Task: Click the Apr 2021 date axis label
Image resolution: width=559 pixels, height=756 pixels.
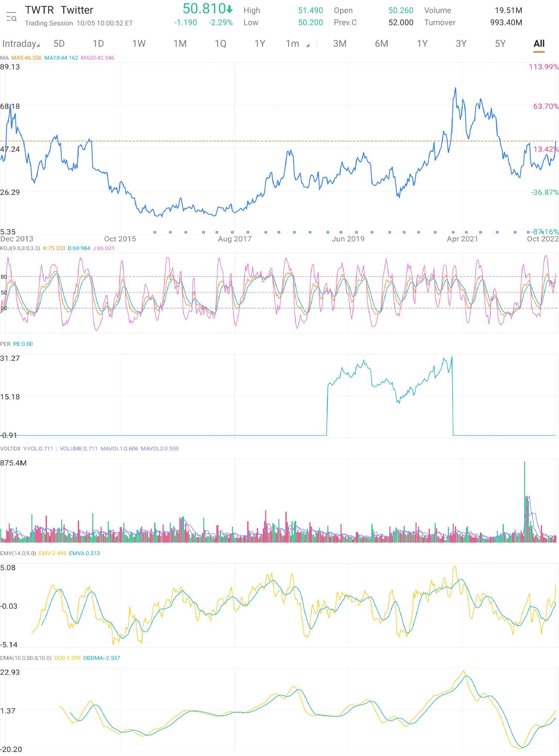Action: (462, 239)
